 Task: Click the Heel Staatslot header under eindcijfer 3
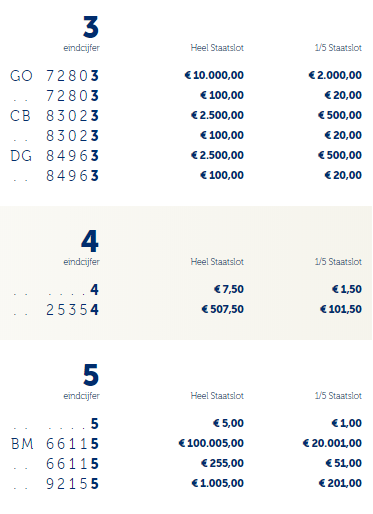(217, 48)
